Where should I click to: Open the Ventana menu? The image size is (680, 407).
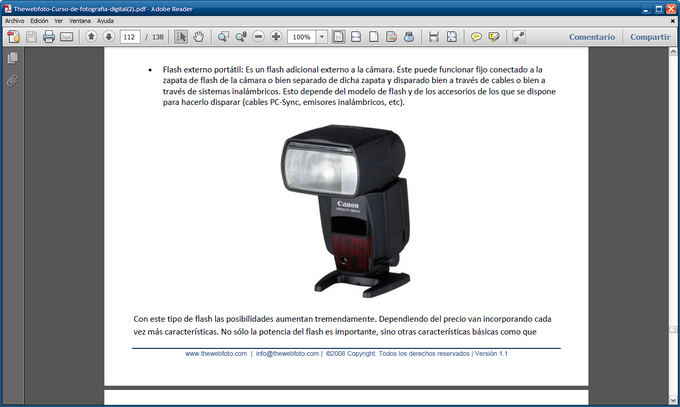80,20
